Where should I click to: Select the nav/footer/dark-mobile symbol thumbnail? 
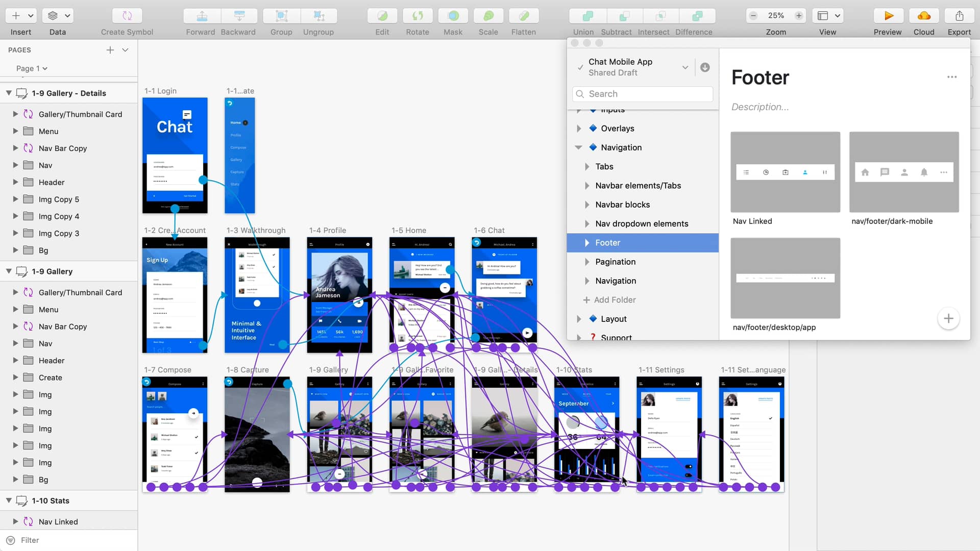pos(903,172)
